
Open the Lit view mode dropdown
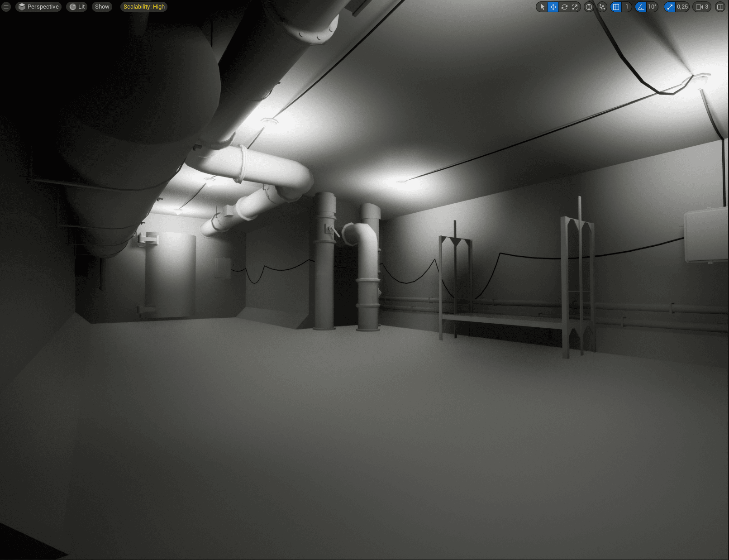click(x=77, y=7)
